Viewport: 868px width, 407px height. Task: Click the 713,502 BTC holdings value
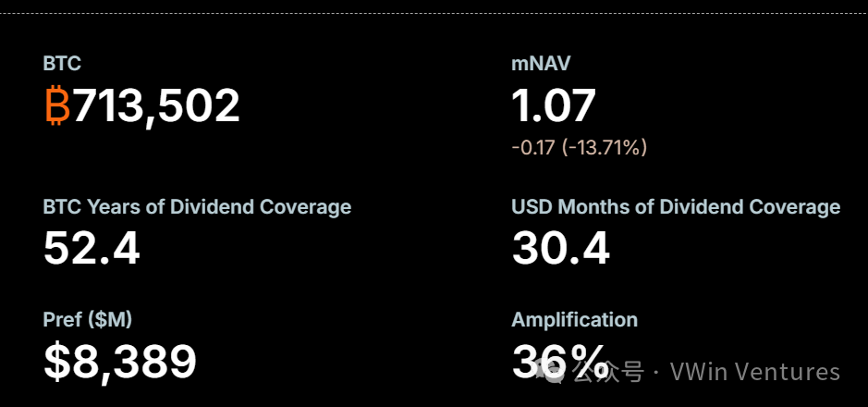click(x=156, y=106)
